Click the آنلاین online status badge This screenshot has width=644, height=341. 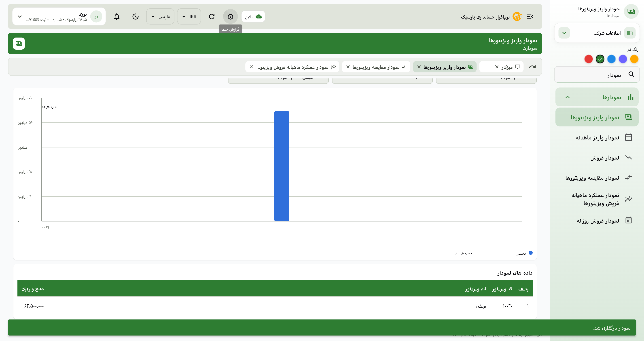coord(253,17)
